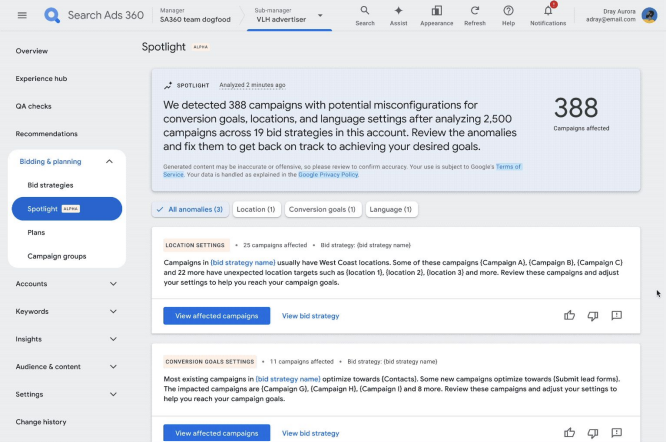Screen dimensions: 666x442
Task: Select the All anomalies (3) filter chip
Action: (189, 209)
